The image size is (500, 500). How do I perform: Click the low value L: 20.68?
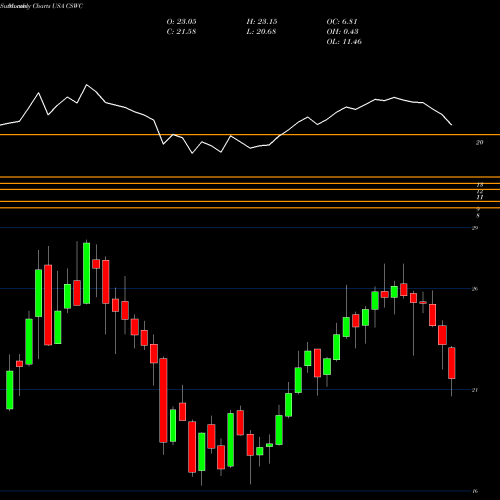(261, 32)
